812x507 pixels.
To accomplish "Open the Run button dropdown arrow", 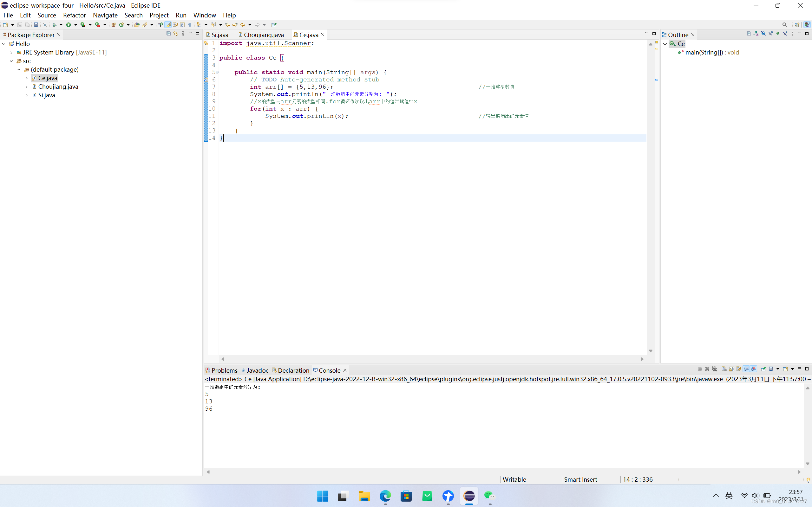I will pyautogui.click(x=75, y=24).
